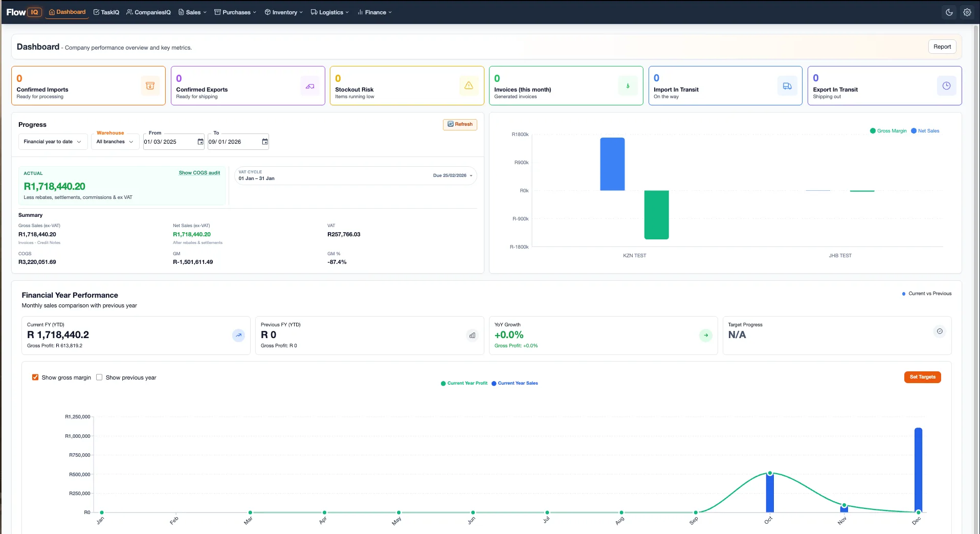The image size is (980, 534).
Task: Enable the Show previous year checkbox
Action: (x=99, y=377)
